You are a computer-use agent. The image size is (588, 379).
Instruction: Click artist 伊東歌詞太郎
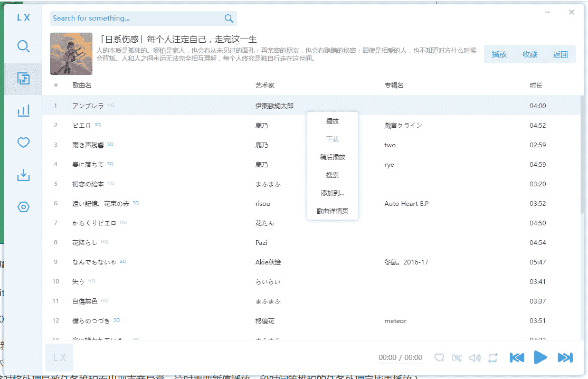point(274,106)
